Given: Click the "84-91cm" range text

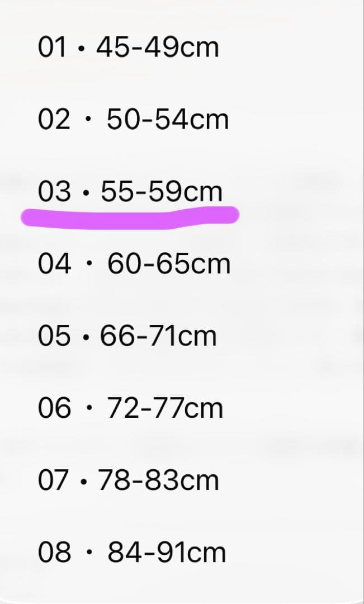Looking at the screenshot, I should tap(167, 553).
